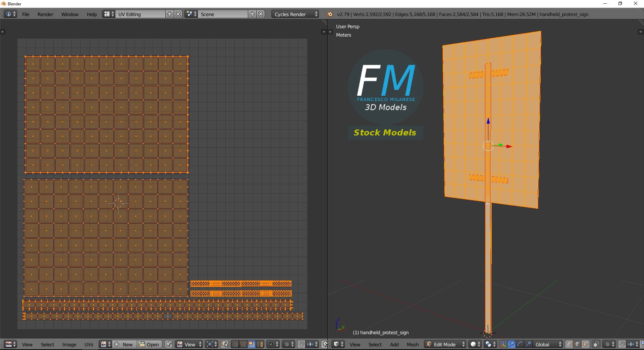This screenshot has width=644, height=350.
Task: Select the translate manipulator arrow
Action: click(x=511, y=344)
